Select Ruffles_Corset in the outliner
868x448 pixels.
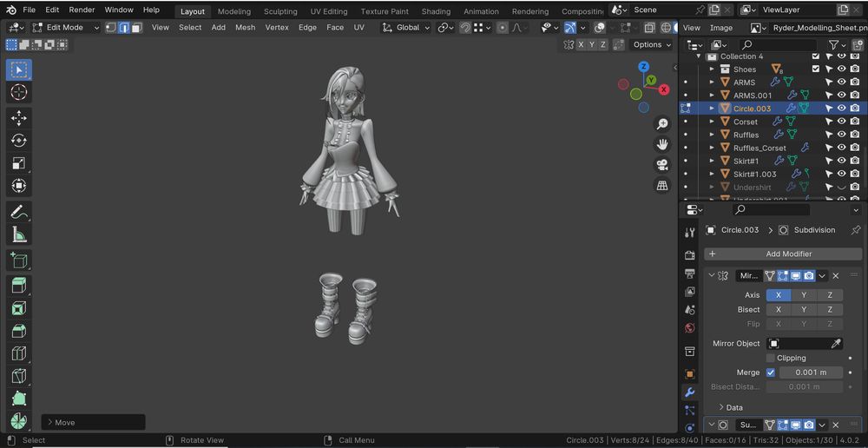(x=759, y=148)
